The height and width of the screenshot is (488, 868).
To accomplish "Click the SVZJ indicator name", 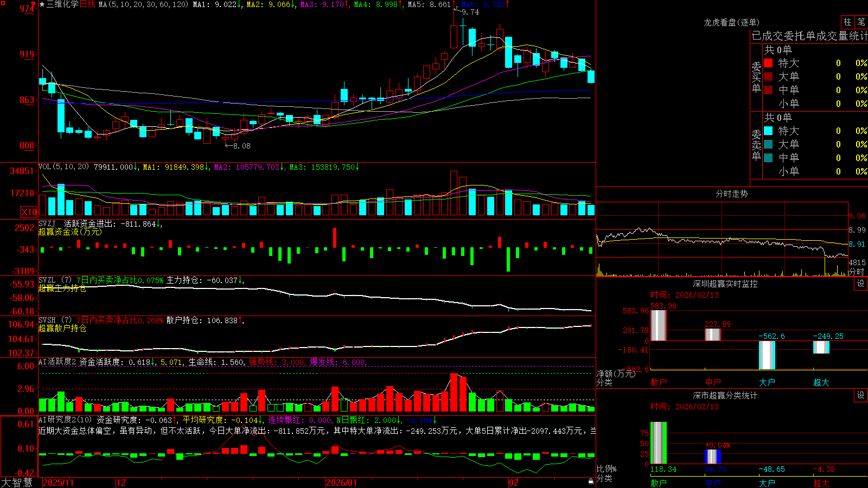I will [x=47, y=224].
